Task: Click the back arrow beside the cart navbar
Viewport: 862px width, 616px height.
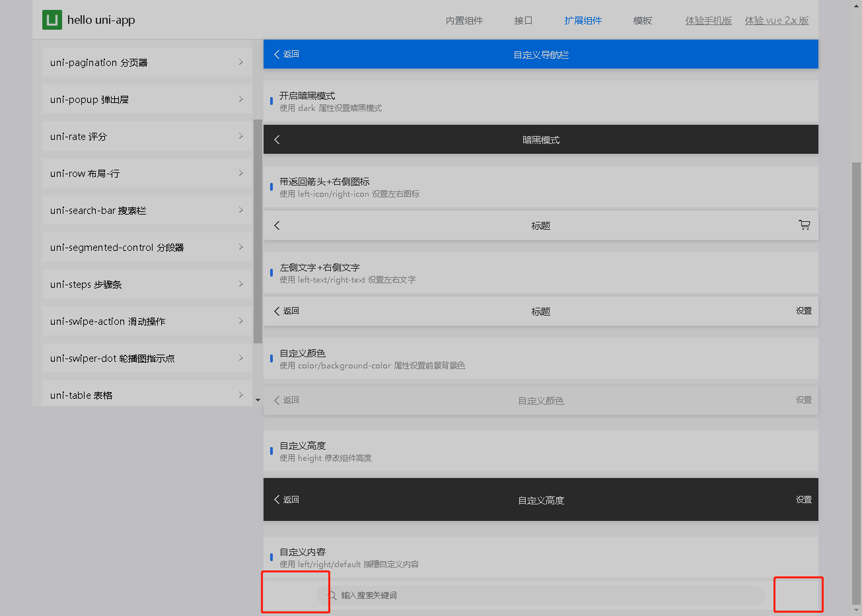Action: pyautogui.click(x=277, y=225)
